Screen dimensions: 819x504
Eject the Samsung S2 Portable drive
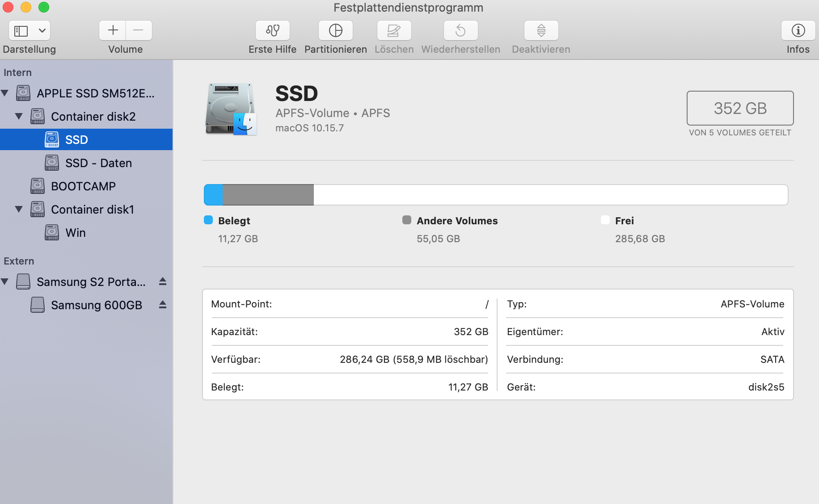[x=163, y=281]
